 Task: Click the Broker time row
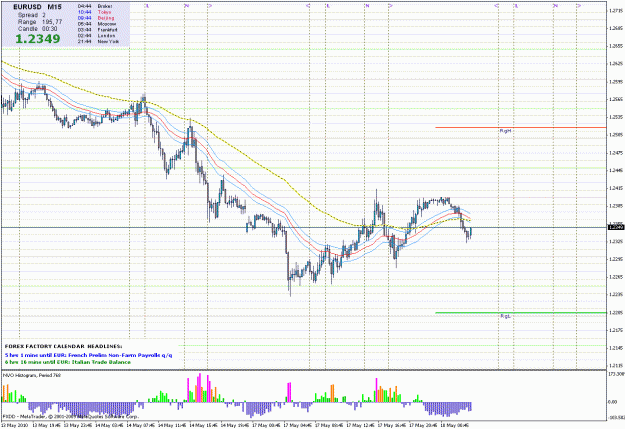(x=95, y=6)
